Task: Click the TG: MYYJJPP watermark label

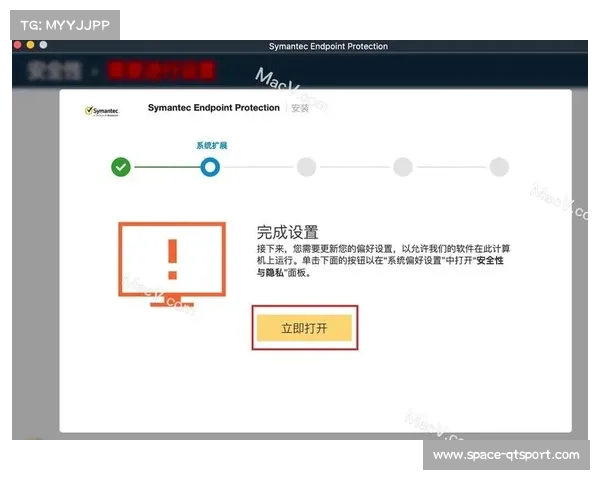Action: pyautogui.click(x=64, y=24)
